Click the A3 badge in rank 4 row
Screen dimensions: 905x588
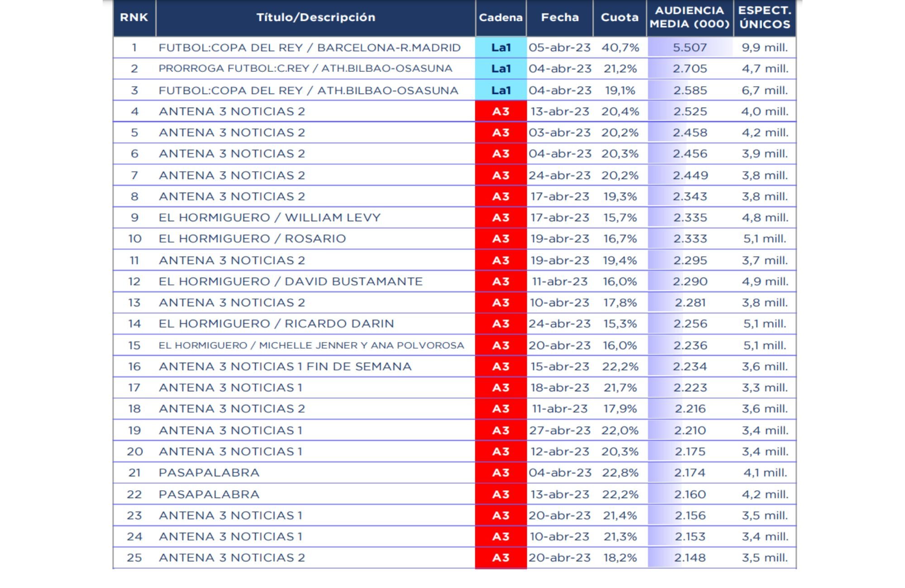coord(500,111)
